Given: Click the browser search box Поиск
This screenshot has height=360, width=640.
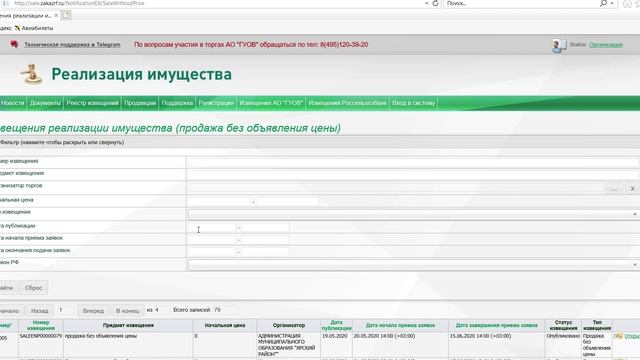Looking at the screenshot, I should (520, 3).
